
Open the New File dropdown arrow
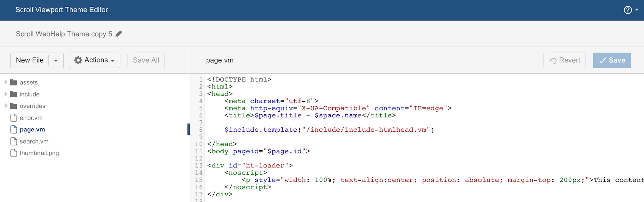[56, 60]
